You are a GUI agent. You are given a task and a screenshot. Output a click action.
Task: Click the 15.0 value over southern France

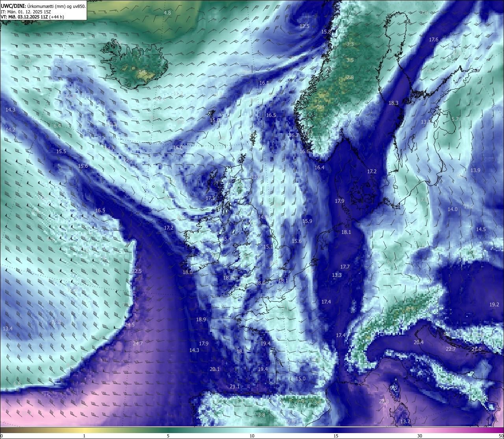tap(300, 379)
